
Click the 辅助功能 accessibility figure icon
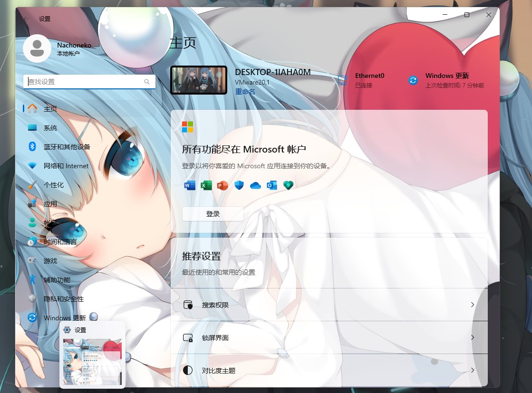pos(32,279)
